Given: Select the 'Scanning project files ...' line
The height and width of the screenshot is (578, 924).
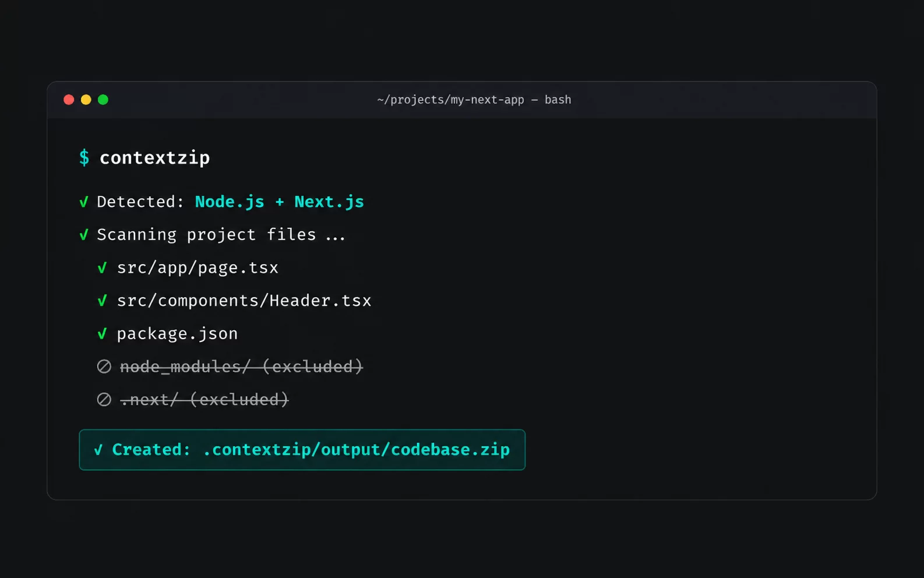Looking at the screenshot, I should (x=221, y=235).
